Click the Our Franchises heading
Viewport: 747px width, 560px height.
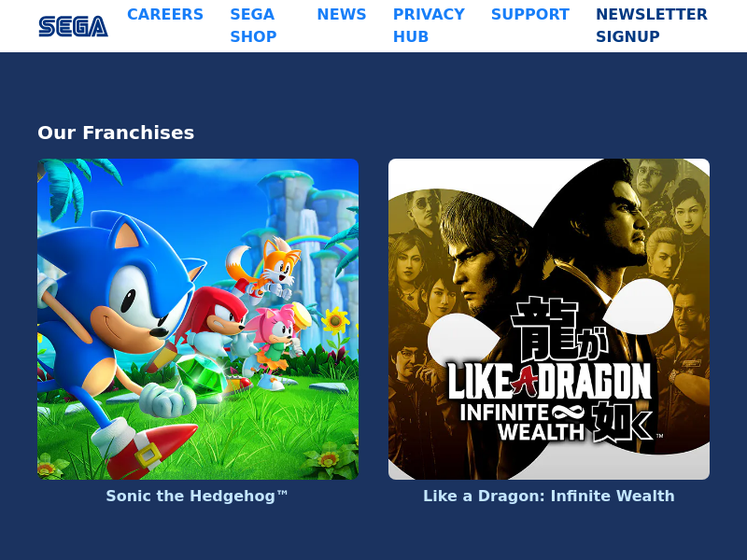tap(116, 133)
